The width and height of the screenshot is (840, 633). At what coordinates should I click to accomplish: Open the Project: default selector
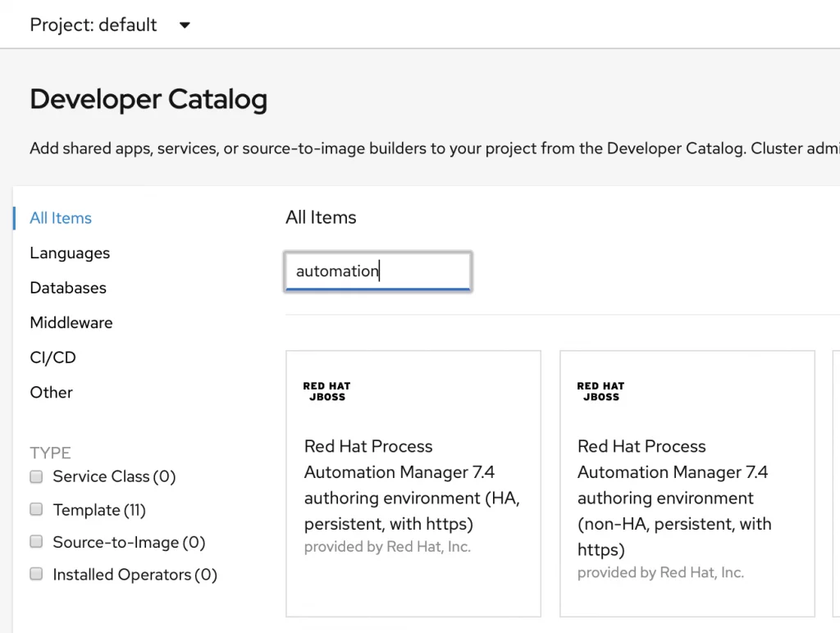pos(94,25)
